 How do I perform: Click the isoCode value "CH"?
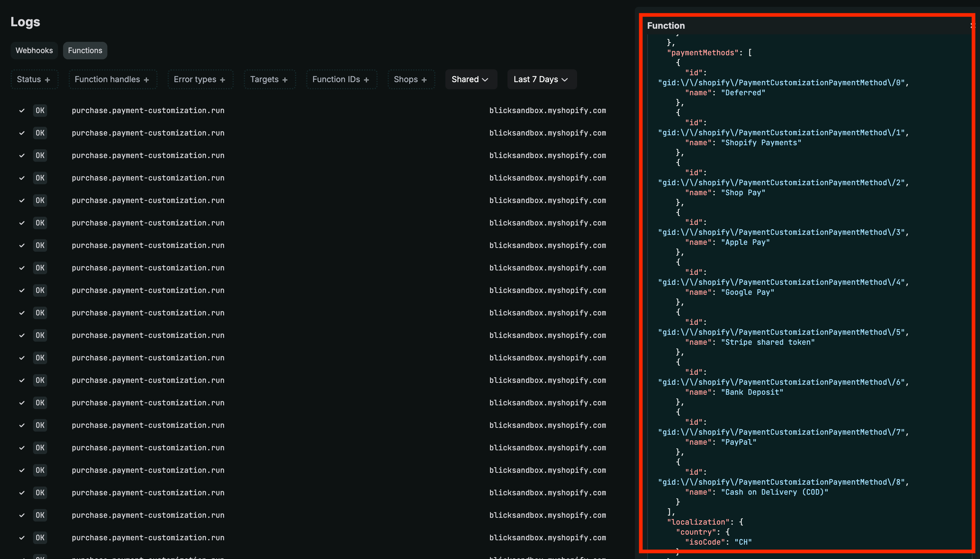click(x=743, y=542)
